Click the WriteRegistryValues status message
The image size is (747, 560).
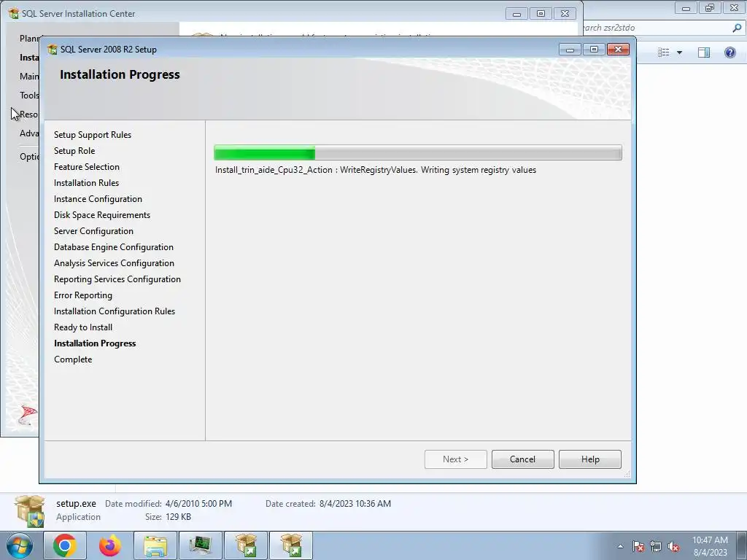pos(376,170)
